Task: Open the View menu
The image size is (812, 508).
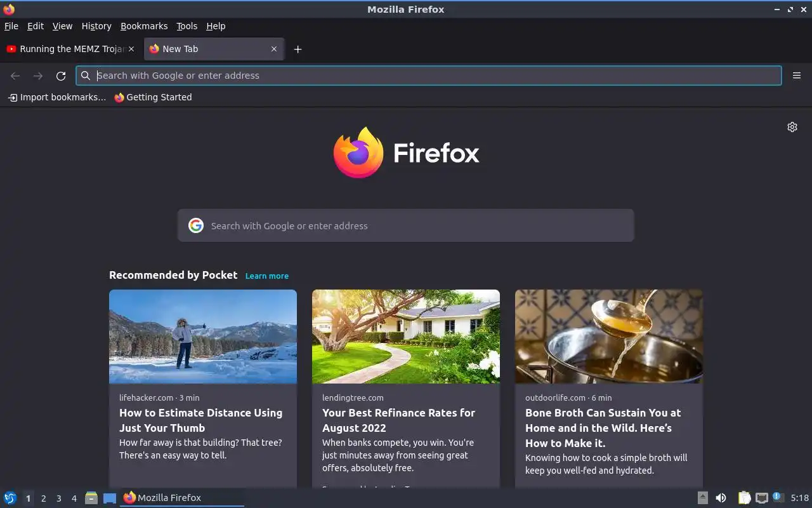Action: 62,26
